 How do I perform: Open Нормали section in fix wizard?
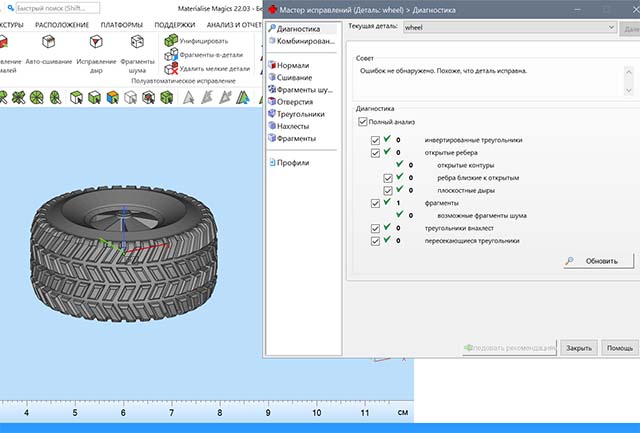pos(294,65)
